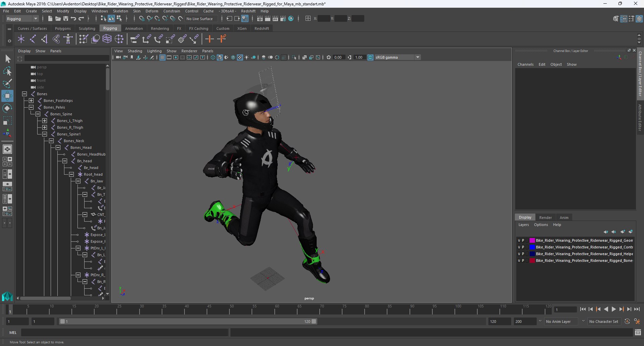Toggle the viewport grid display icon
This screenshot has width=644, height=346.
coord(162,57)
